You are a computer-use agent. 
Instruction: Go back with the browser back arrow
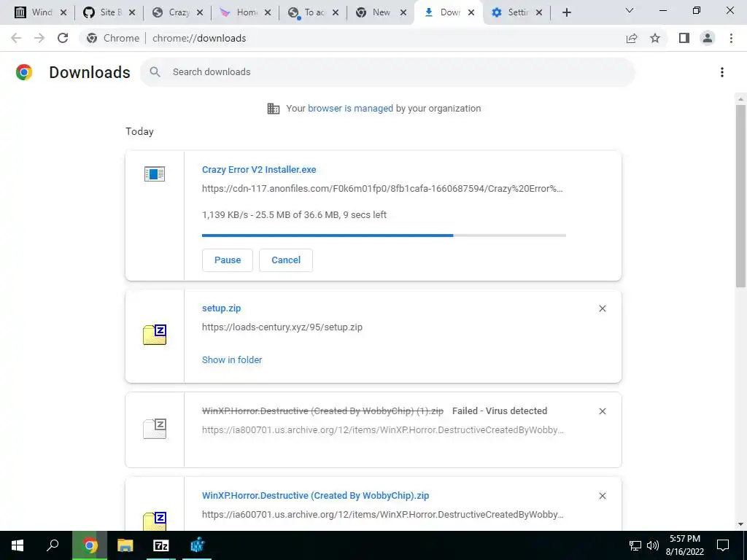click(16, 38)
